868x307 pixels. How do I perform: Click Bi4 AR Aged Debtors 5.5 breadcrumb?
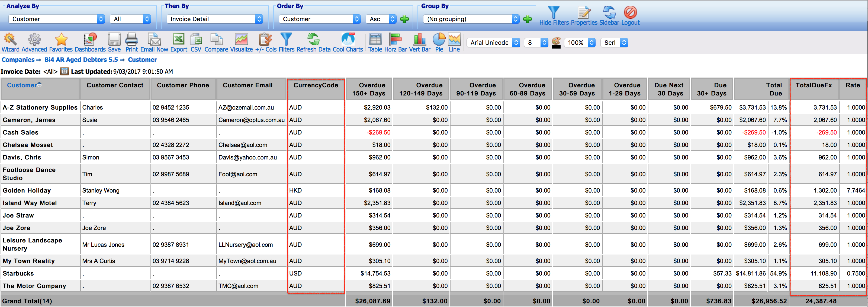coord(81,60)
